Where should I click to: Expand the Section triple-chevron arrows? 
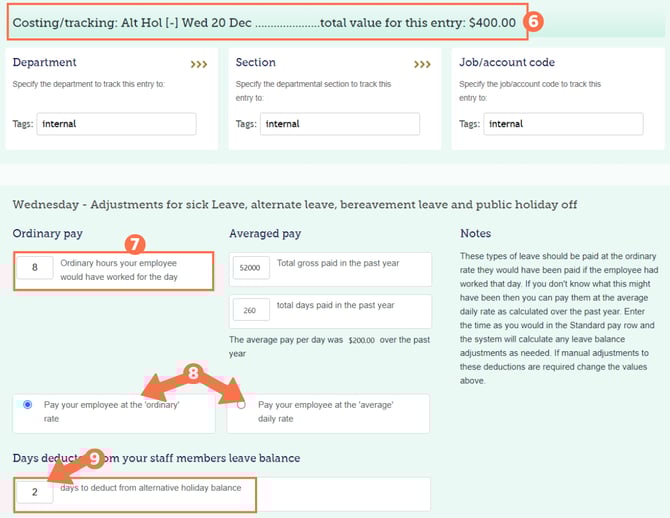(x=422, y=64)
